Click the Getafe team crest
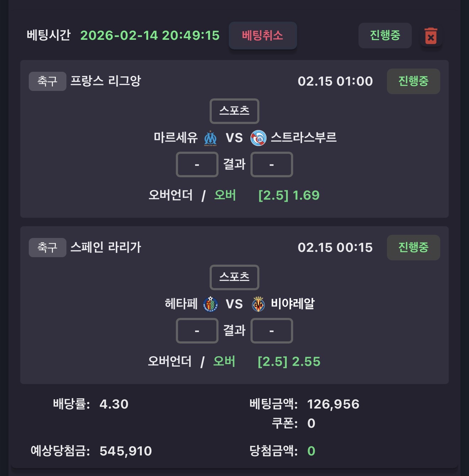This screenshot has width=469, height=476. 210,304
